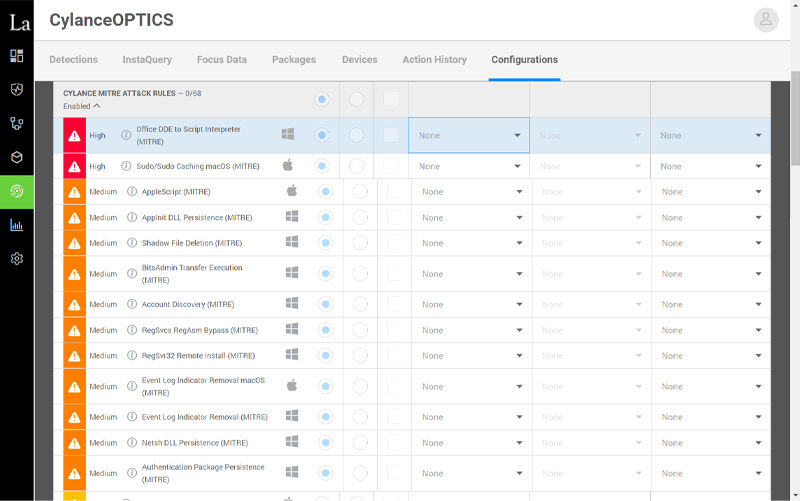Click the Apple logo icon for Sudo/Sudo Caching
The image size is (800, 501).
[288, 165]
